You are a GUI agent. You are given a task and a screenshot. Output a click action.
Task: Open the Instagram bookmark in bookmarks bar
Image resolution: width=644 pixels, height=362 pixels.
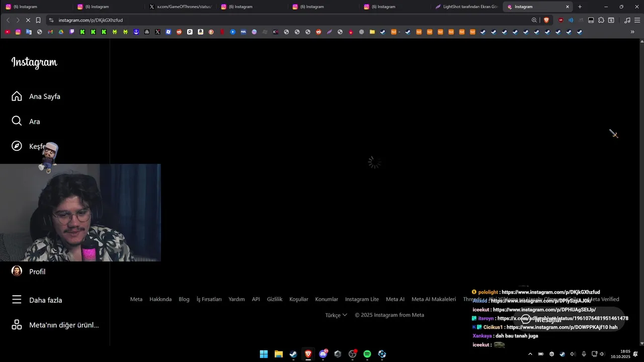tap(18, 32)
